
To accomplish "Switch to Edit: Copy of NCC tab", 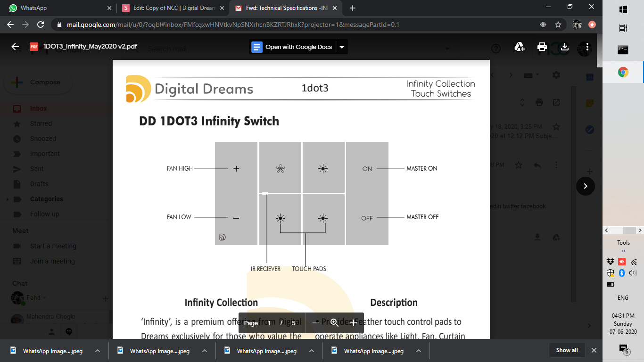I will tap(173, 8).
